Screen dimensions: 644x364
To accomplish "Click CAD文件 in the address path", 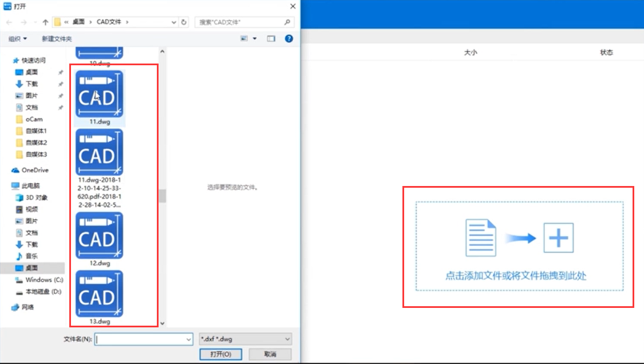I will [109, 22].
